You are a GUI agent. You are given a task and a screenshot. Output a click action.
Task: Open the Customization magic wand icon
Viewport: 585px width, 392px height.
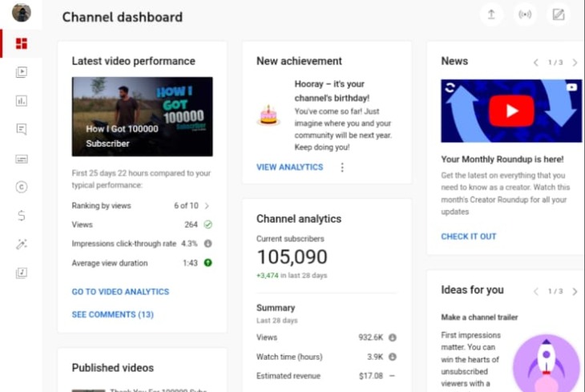(22, 244)
